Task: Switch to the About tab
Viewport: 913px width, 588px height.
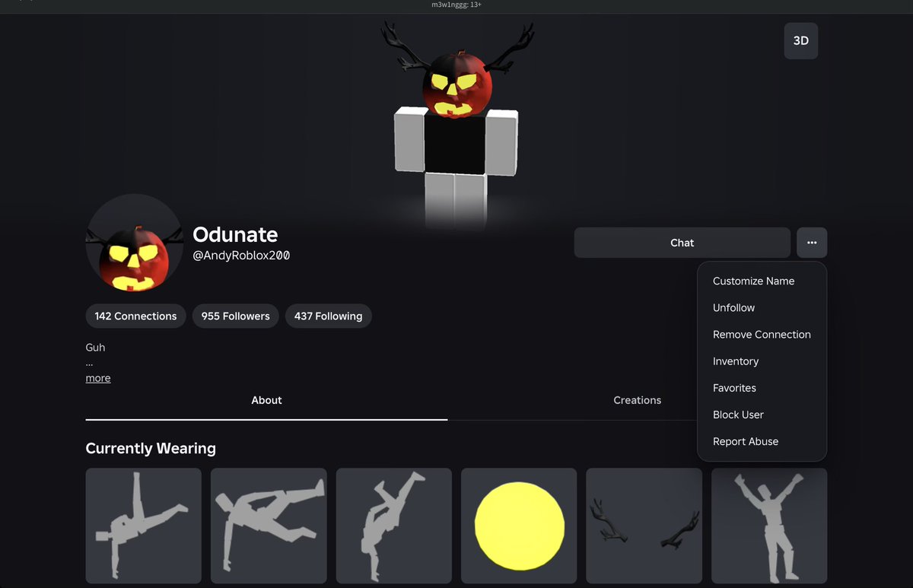Action: point(266,400)
